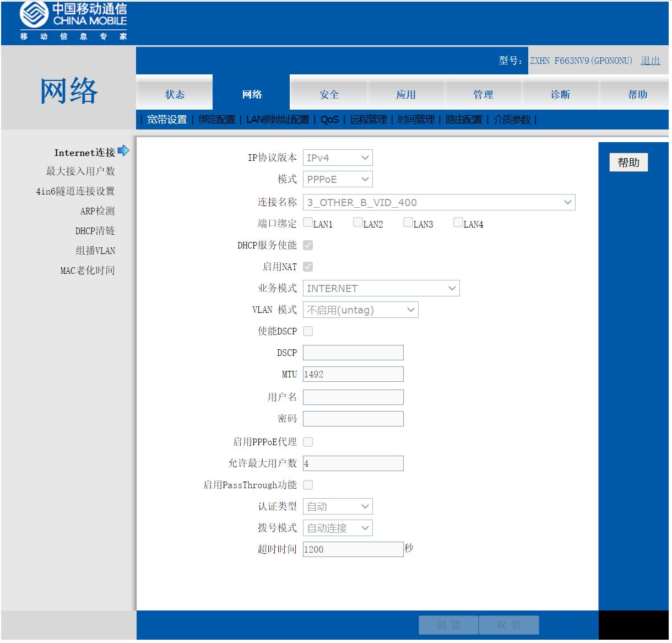Tick the LAN2 port binding checkbox

[358, 223]
